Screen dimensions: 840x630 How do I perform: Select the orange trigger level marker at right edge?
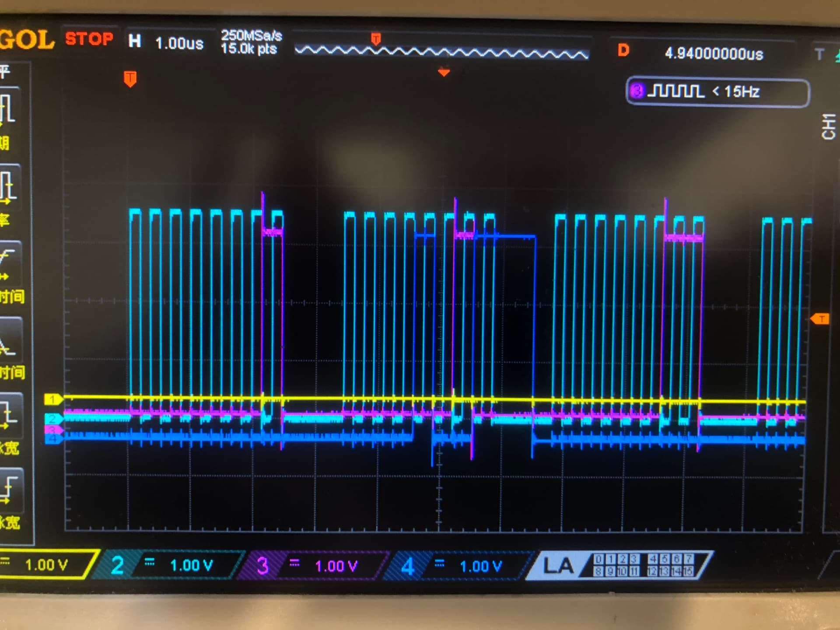click(819, 318)
